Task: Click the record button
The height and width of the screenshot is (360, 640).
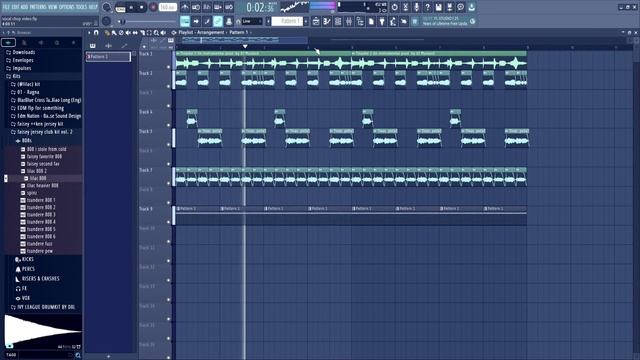Action: coord(153,7)
